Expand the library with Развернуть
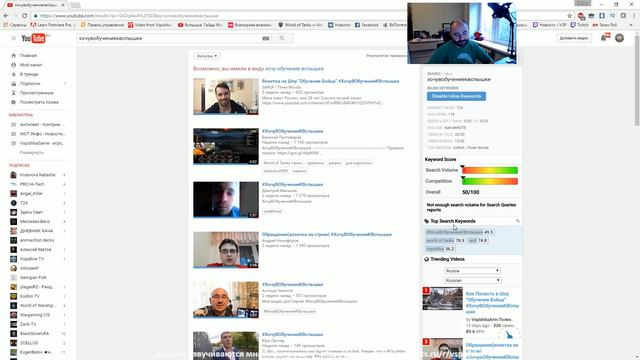640x360 pixels. click(31, 153)
